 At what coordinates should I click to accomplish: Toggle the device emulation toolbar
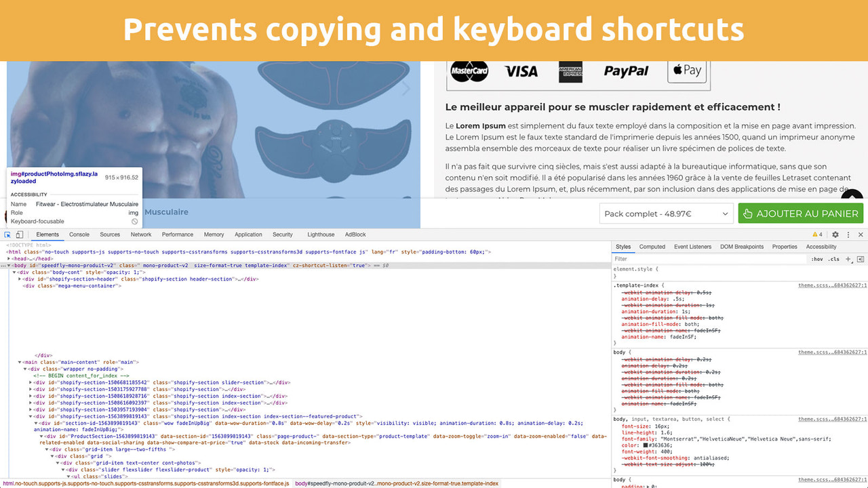click(18, 235)
